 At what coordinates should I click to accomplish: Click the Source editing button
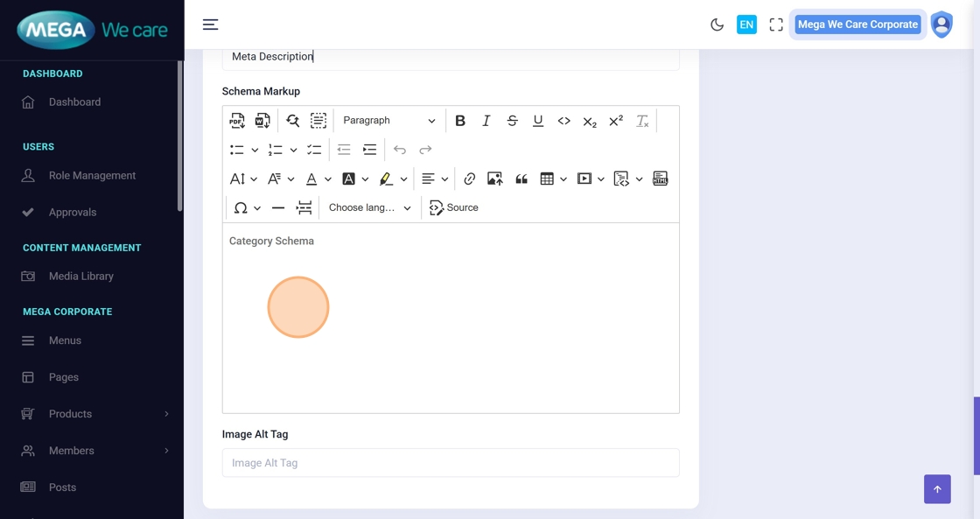pyautogui.click(x=454, y=207)
